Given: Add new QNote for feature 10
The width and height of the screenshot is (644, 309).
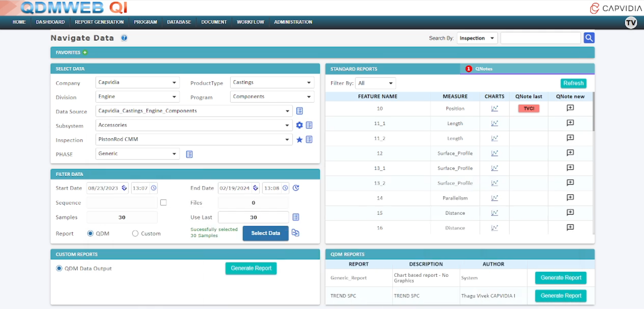Looking at the screenshot, I should 570,108.
